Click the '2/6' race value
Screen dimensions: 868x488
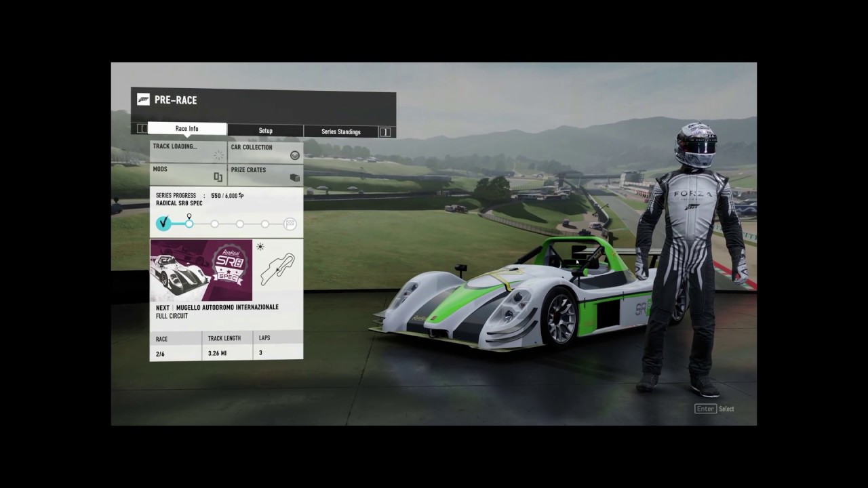[x=161, y=354]
